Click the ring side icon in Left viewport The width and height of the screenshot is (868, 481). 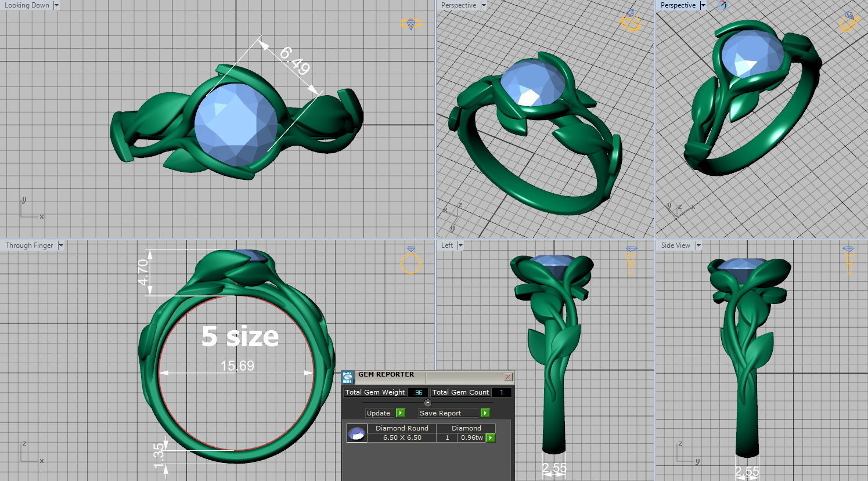point(631,261)
